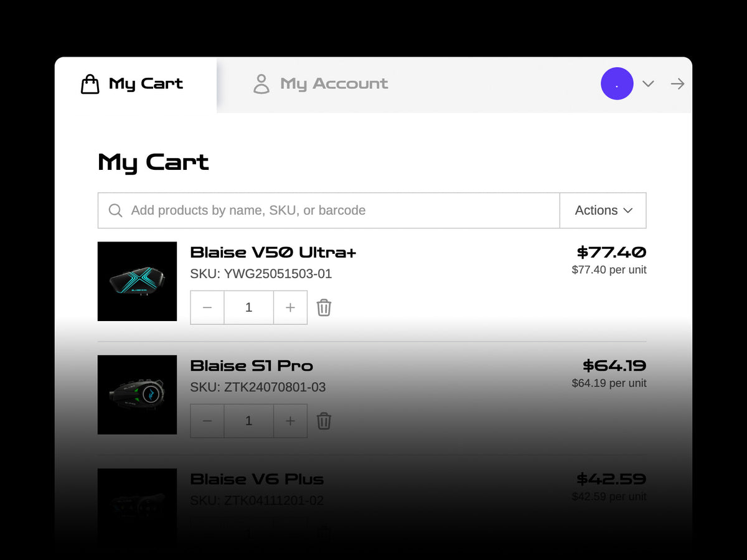Click the shopping bag icon in My Cart tab

click(90, 84)
